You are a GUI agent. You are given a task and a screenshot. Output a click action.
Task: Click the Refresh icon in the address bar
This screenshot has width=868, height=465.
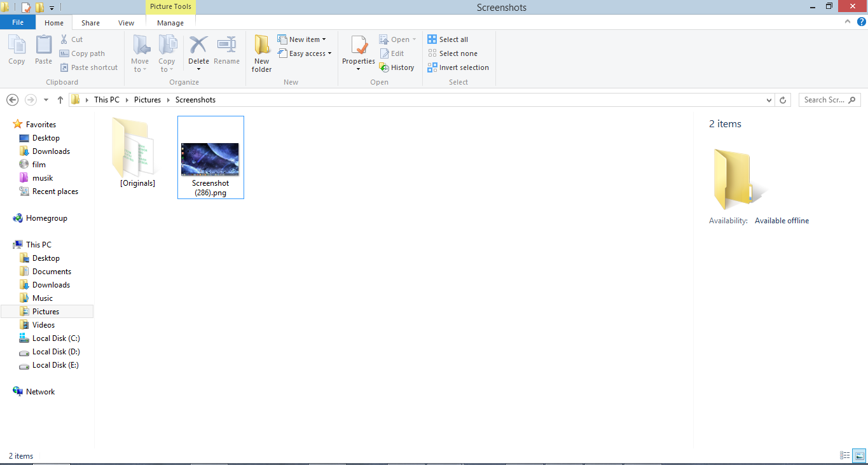(782, 100)
